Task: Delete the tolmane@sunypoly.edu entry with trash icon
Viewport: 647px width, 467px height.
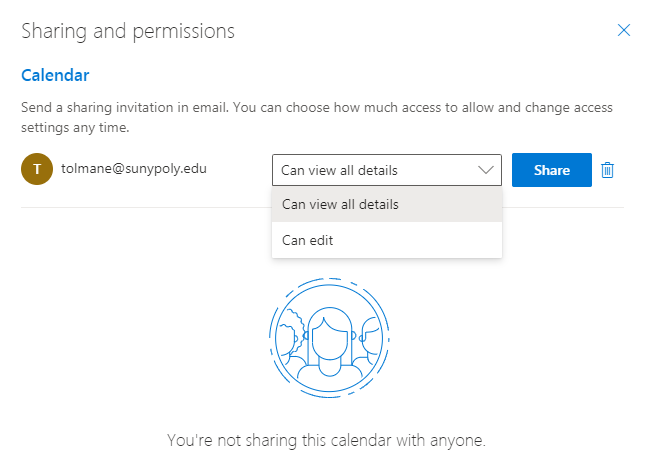Action: 607,170
